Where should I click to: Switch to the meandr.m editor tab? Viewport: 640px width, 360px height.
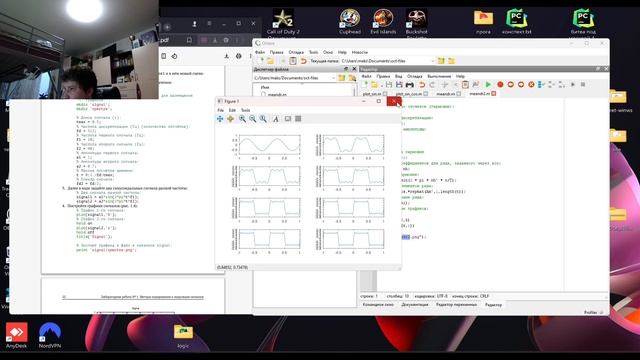(x=445, y=94)
